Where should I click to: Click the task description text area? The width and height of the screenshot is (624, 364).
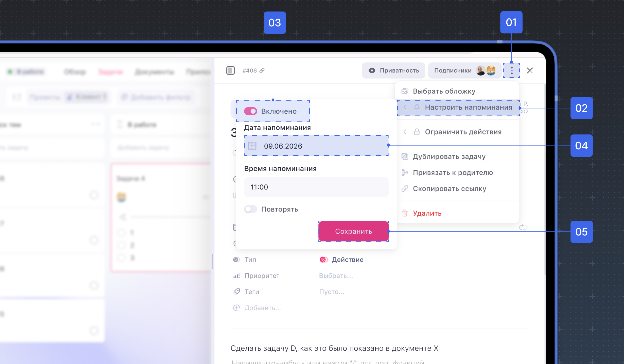point(334,349)
